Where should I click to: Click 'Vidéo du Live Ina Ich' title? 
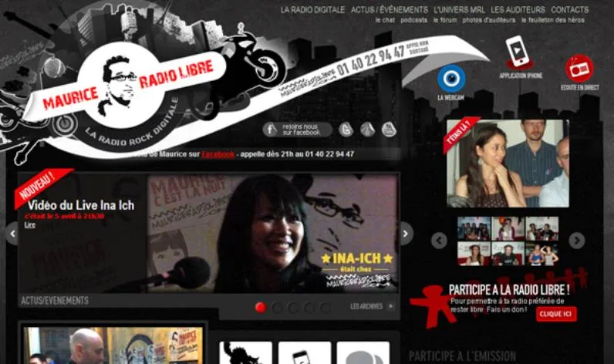(81, 205)
